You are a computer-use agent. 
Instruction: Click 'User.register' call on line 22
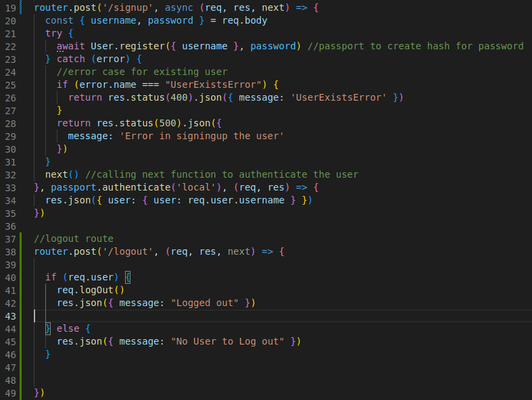(128, 46)
